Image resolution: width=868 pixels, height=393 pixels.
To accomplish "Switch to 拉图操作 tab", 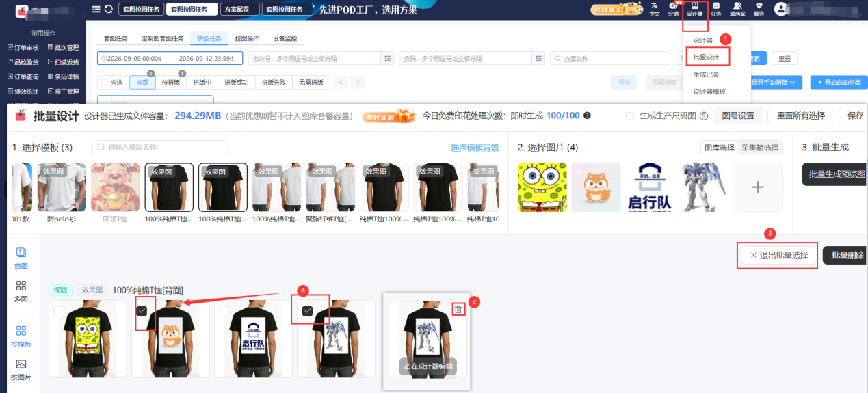I will (x=247, y=38).
